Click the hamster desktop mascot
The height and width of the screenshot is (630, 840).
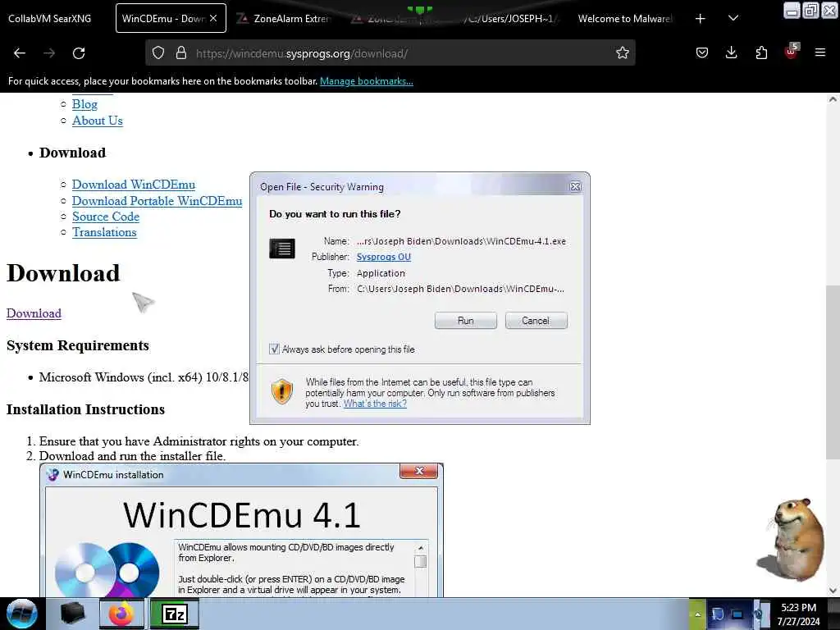(x=792, y=540)
